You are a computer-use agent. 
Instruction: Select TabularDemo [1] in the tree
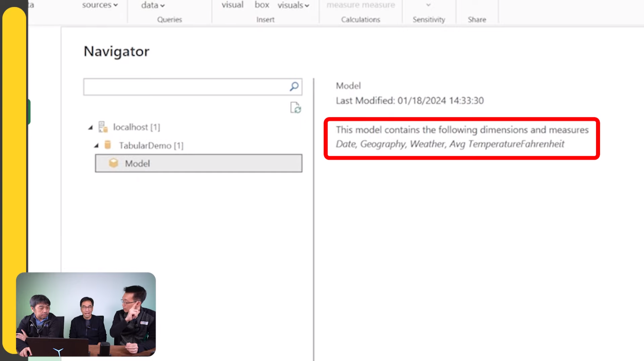click(151, 146)
